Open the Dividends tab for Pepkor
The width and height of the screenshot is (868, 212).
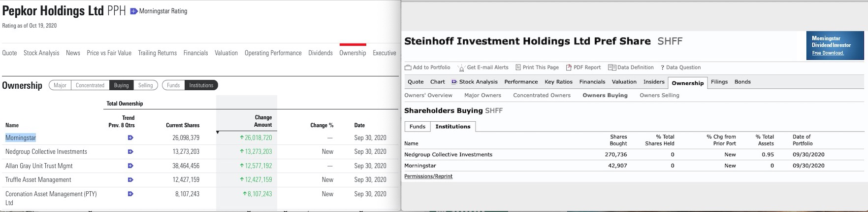point(320,53)
